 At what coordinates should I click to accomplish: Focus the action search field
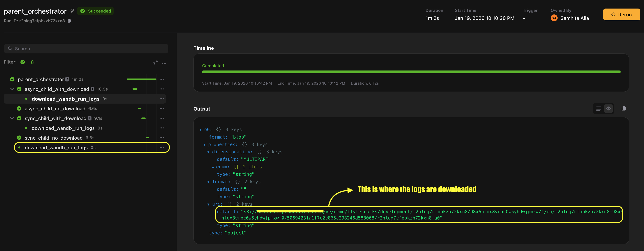pos(86,49)
